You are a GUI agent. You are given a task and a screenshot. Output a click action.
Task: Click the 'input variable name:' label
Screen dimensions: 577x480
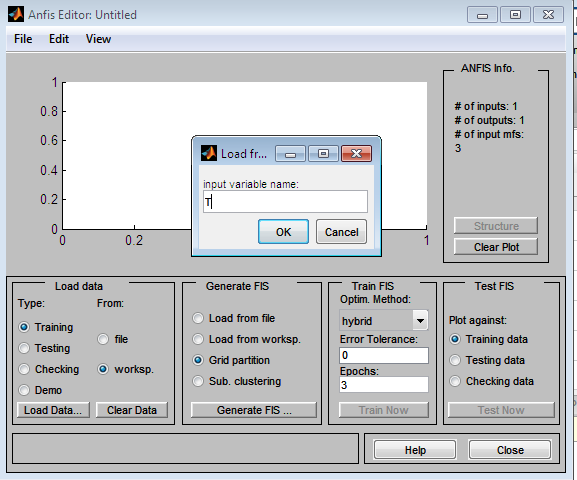[x=251, y=184]
